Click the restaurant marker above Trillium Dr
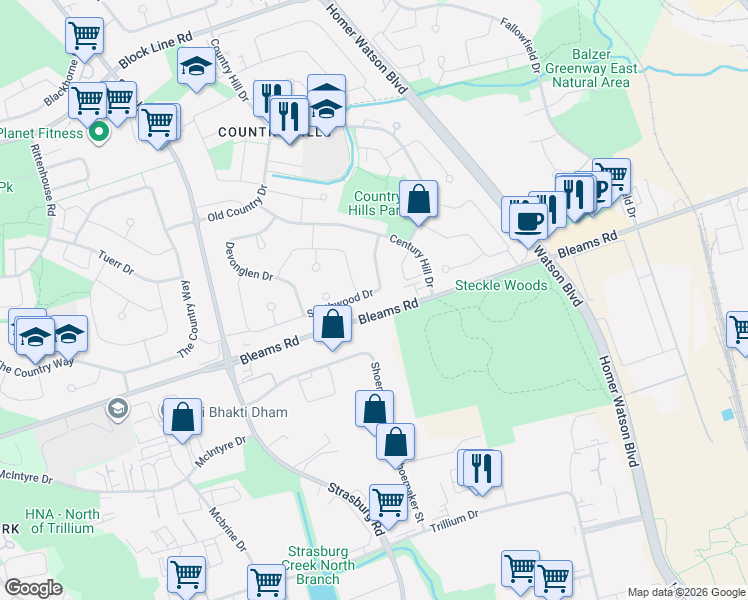 pyautogui.click(x=482, y=471)
